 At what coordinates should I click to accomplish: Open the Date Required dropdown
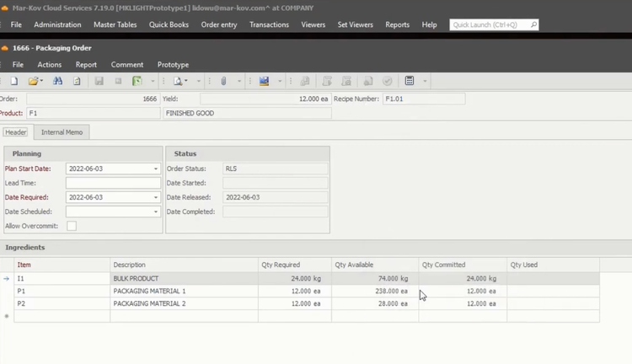[x=156, y=197]
